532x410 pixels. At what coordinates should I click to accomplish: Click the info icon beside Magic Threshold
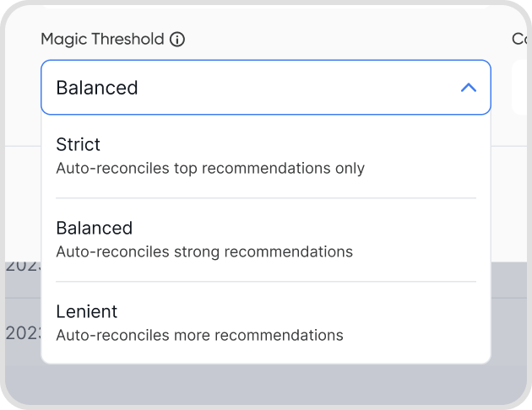(177, 39)
